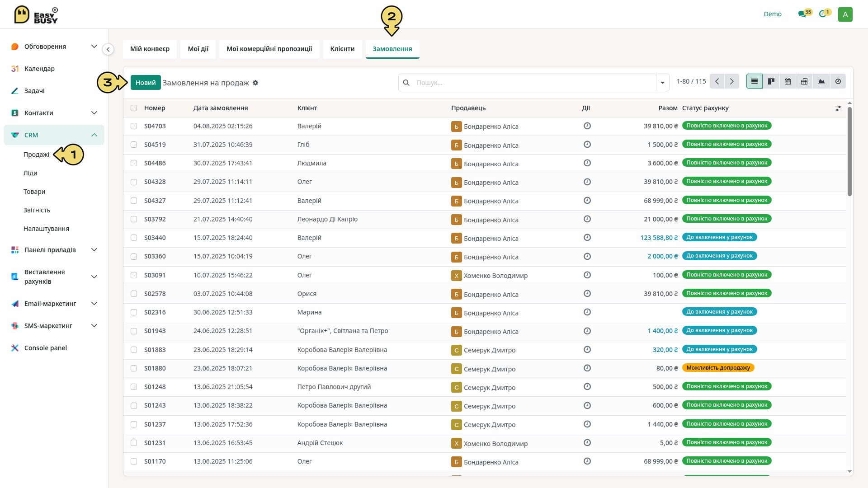Check the box for order S02316
868x488 pixels.
(x=134, y=312)
